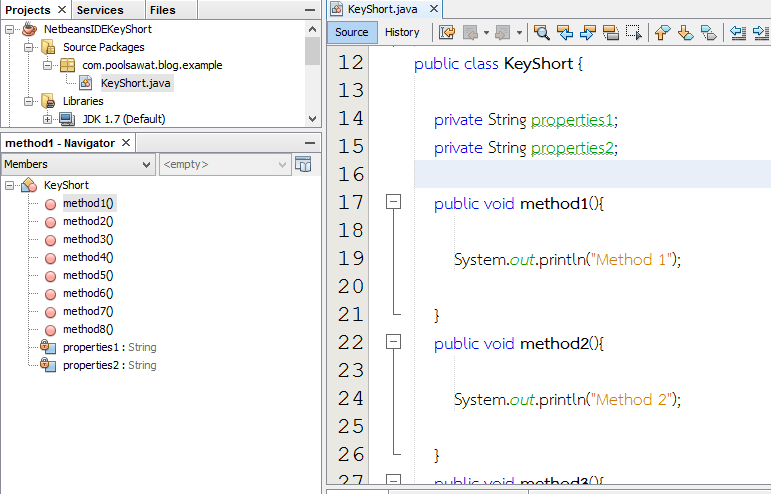Image resolution: width=771 pixels, height=494 pixels.
Task: Switch to the Services tab
Action: pyautogui.click(x=99, y=10)
